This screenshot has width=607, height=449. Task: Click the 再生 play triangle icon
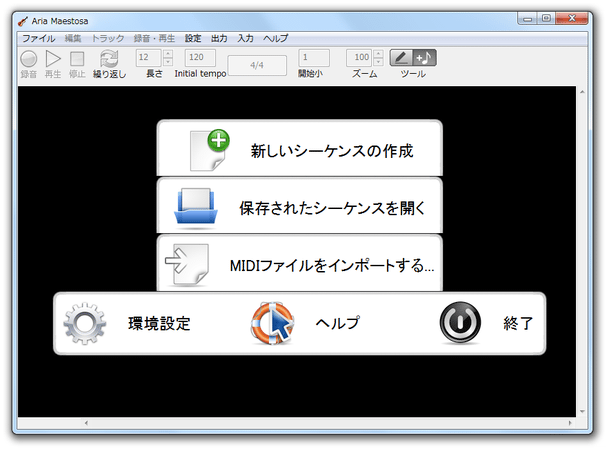(x=53, y=59)
